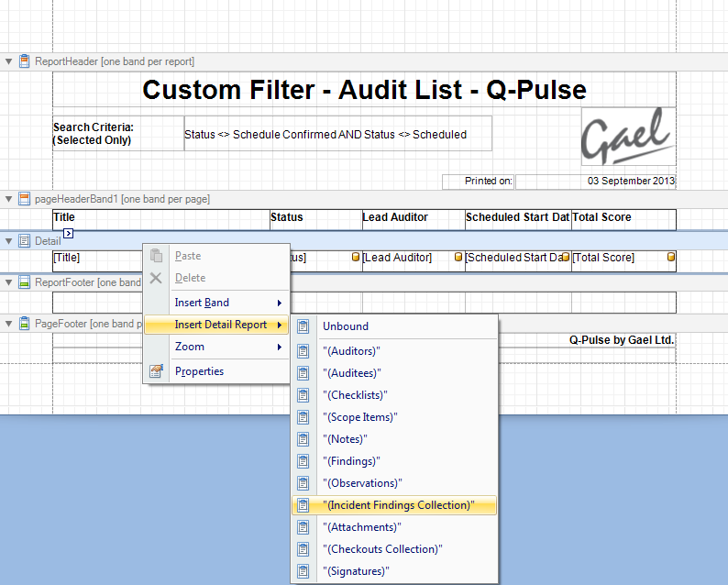Click the icon beside "(Attachments)"
The width and height of the screenshot is (728, 585).
point(303,527)
